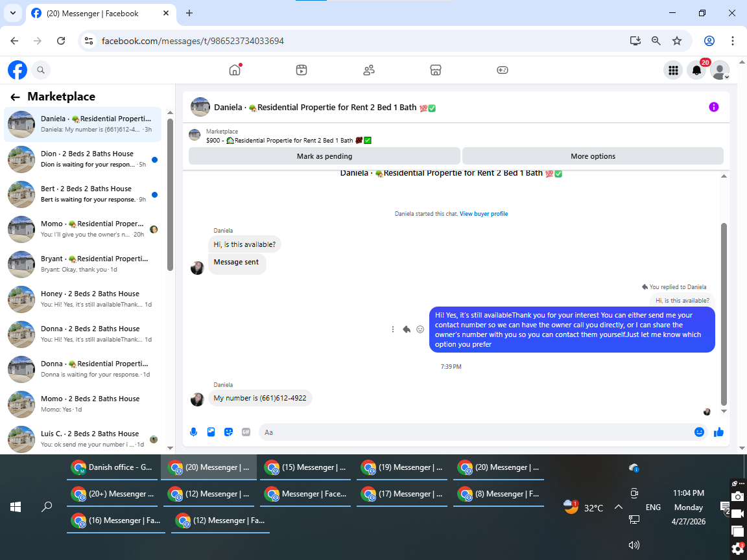Image resolution: width=747 pixels, height=560 pixels.
Task: Open View buyer profile link
Action: [x=484, y=214]
